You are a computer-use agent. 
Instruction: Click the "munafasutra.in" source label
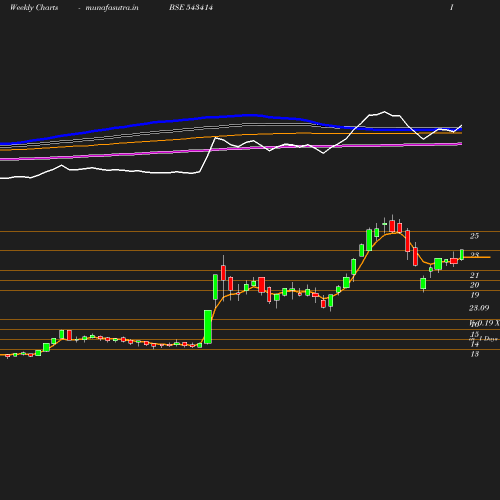tap(112, 8)
